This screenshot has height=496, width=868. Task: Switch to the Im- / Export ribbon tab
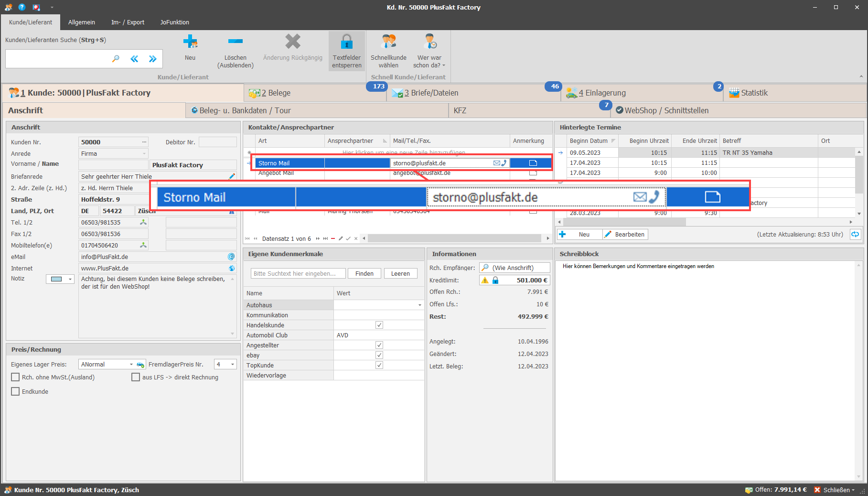point(128,22)
